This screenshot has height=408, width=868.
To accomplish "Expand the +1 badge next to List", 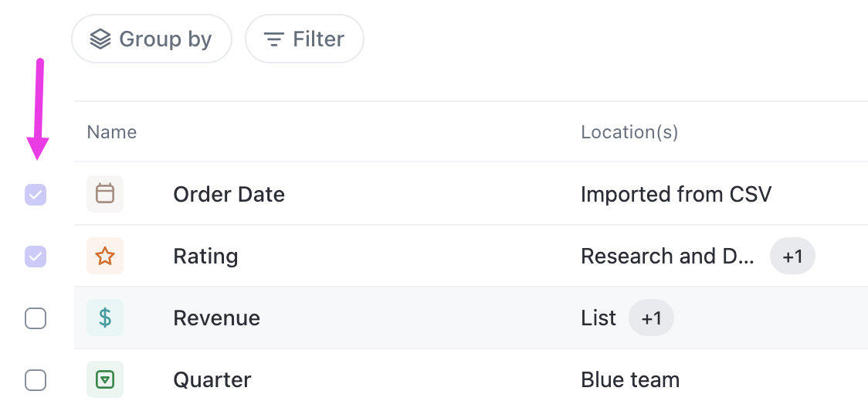I will tap(651, 318).
